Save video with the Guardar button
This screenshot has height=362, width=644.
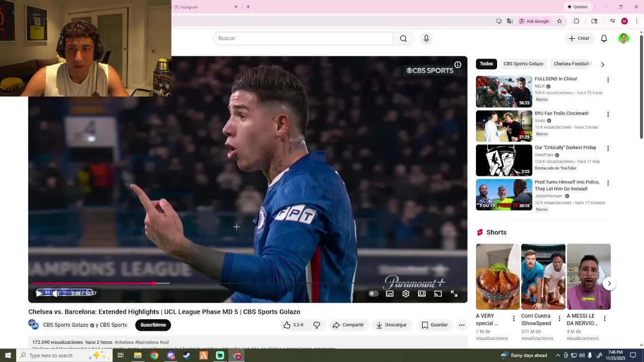point(435,325)
